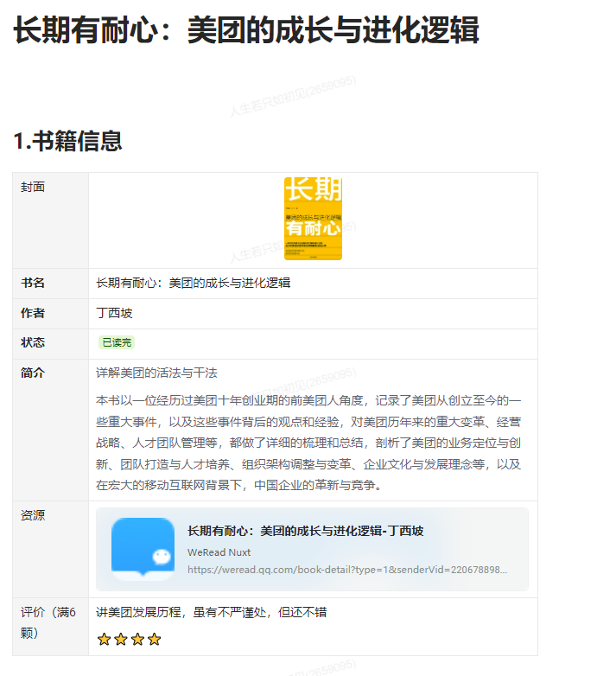Click the fourth rating star
This screenshot has height=676, width=616.
point(154,640)
